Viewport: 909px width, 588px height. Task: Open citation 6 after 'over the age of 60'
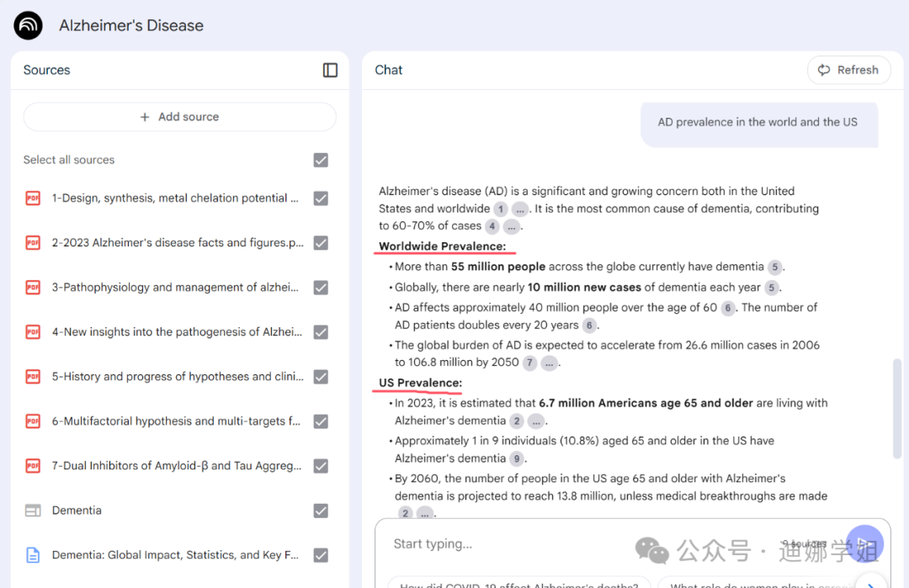coord(727,308)
